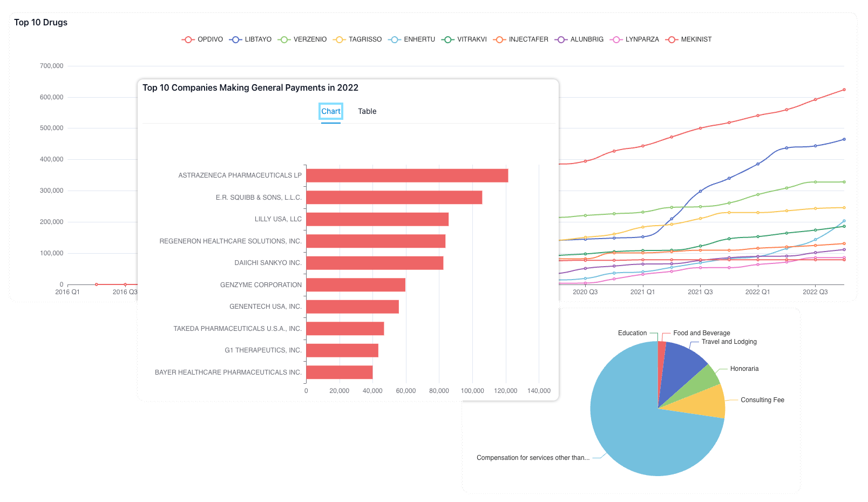Viewport: 868px width, 502px height.
Task: Click the OPDIVO line's final data point
Action: pyautogui.click(x=844, y=90)
